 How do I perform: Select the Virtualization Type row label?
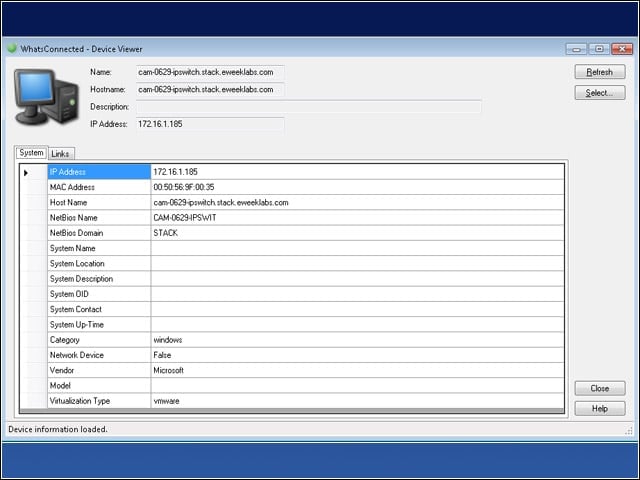click(x=99, y=401)
